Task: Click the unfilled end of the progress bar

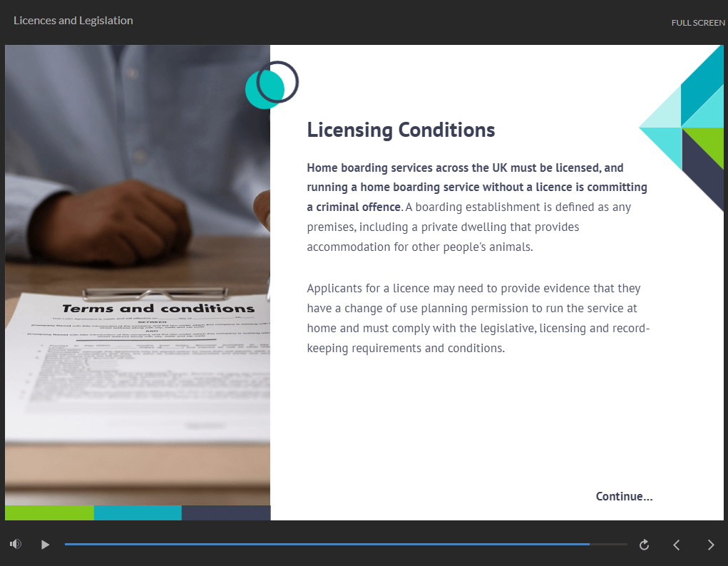Action: [x=610, y=544]
